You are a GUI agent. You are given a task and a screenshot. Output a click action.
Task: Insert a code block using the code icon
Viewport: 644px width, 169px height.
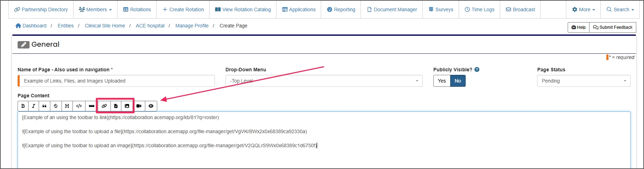[x=79, y=106]
